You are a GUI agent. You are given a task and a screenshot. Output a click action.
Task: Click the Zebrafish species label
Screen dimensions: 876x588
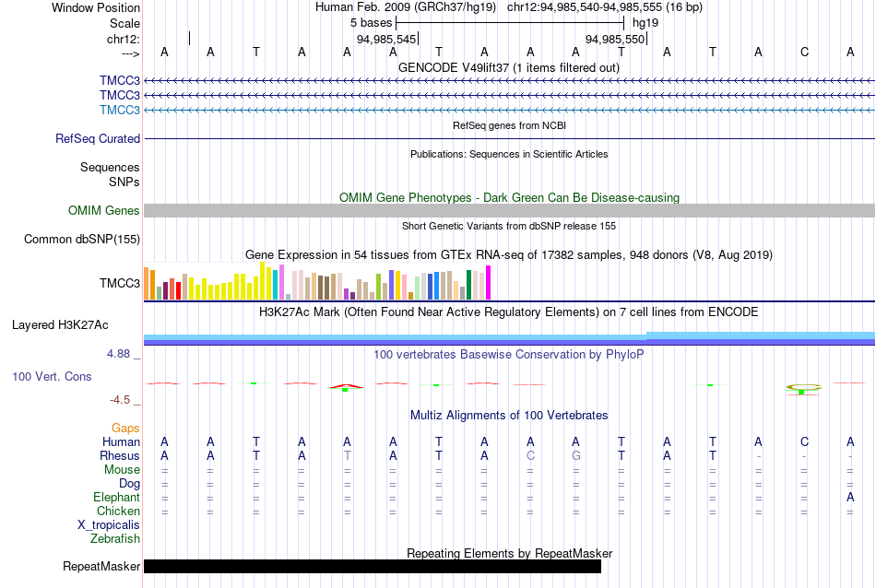(115, 539)
